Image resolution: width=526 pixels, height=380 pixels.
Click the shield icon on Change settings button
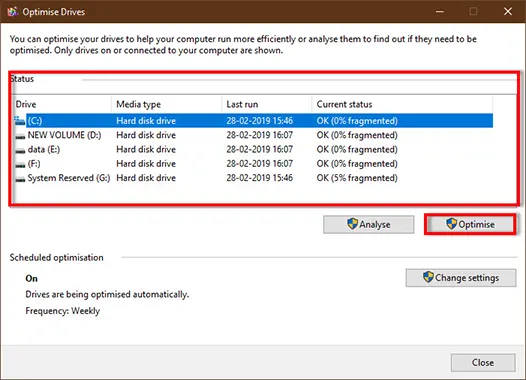pos(428,277)
